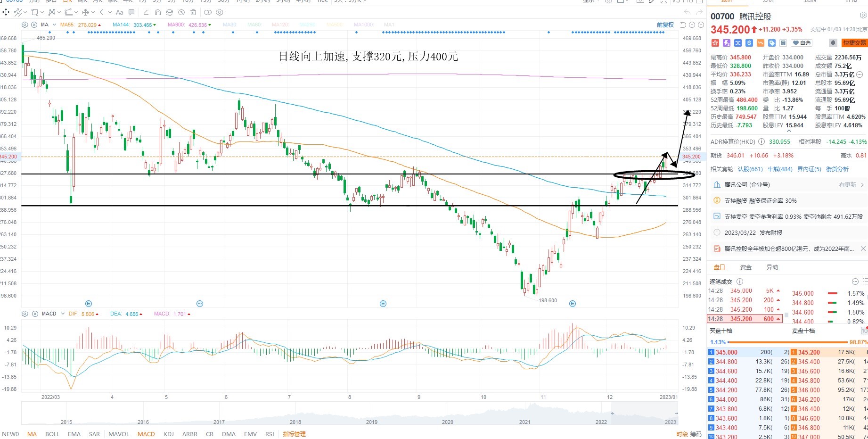This screenshot has height=439, width=868.
Task: Show info for 逐笔成交
Action: tap(739, 282)
